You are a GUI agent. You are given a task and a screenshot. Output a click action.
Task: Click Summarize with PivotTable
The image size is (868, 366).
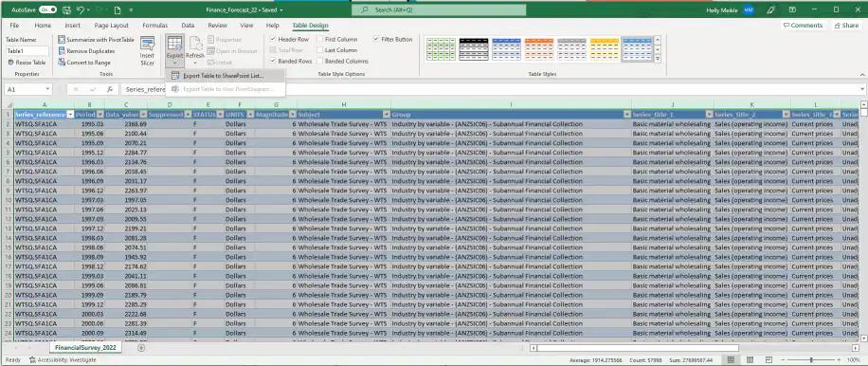tap(97, 40)
